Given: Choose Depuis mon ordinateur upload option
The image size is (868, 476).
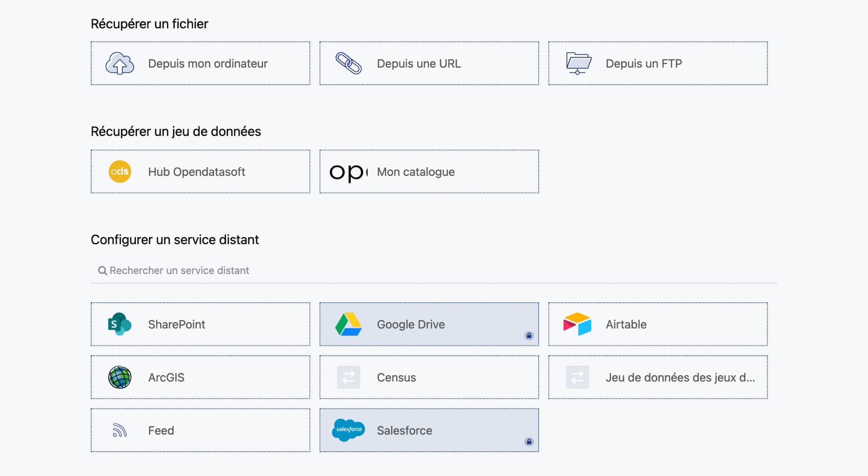Looking at the screenshot, I should pos(207,63).
